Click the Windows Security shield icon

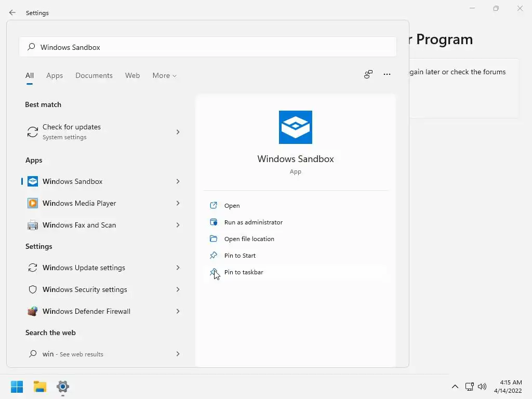click(x=33, y=289)
